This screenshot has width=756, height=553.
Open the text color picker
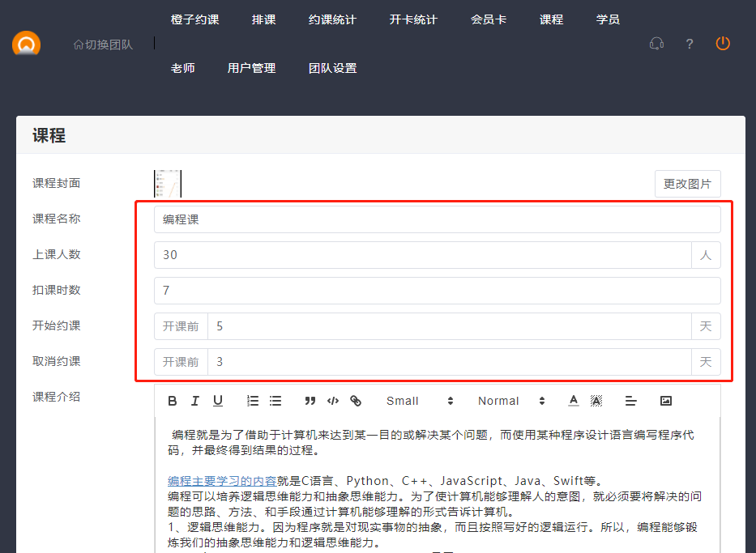click(x=574, y=401)
